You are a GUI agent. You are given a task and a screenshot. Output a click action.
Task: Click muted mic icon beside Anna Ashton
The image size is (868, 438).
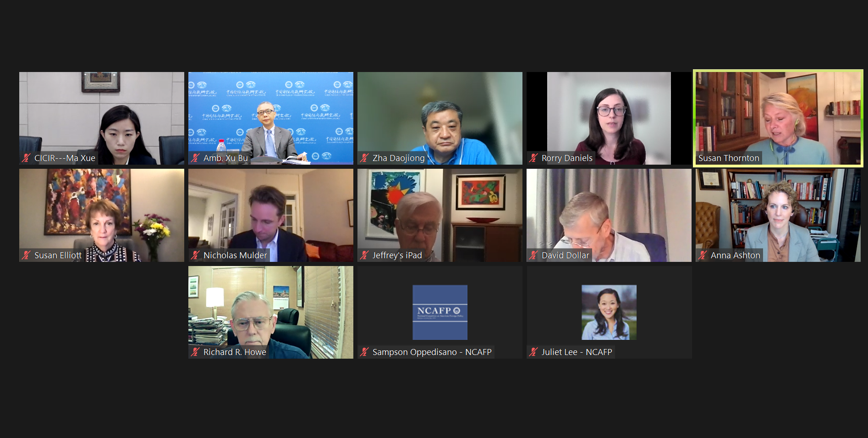703,255
